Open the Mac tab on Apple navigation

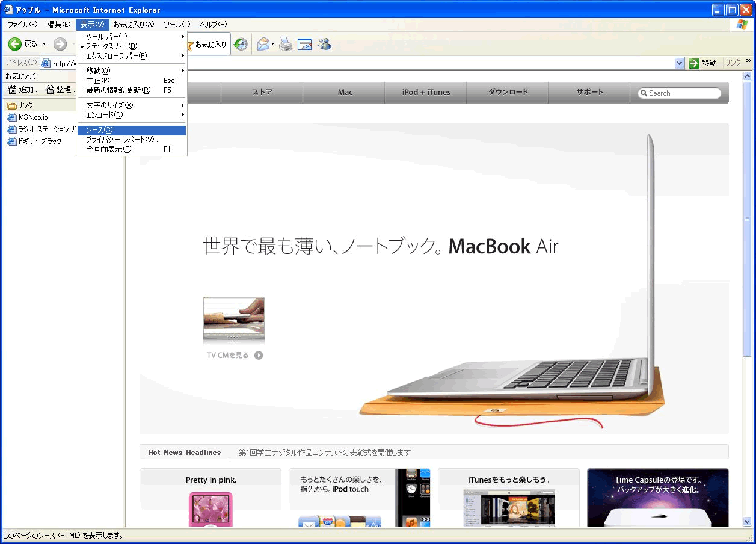pos(345,93)
